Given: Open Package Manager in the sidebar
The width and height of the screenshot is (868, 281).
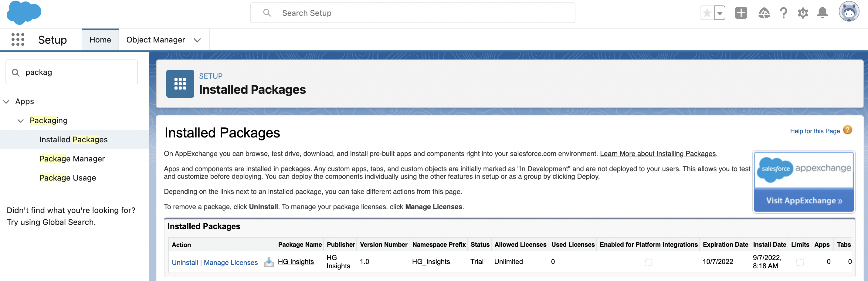Looking at the screenshot, I should pos(72,159).
